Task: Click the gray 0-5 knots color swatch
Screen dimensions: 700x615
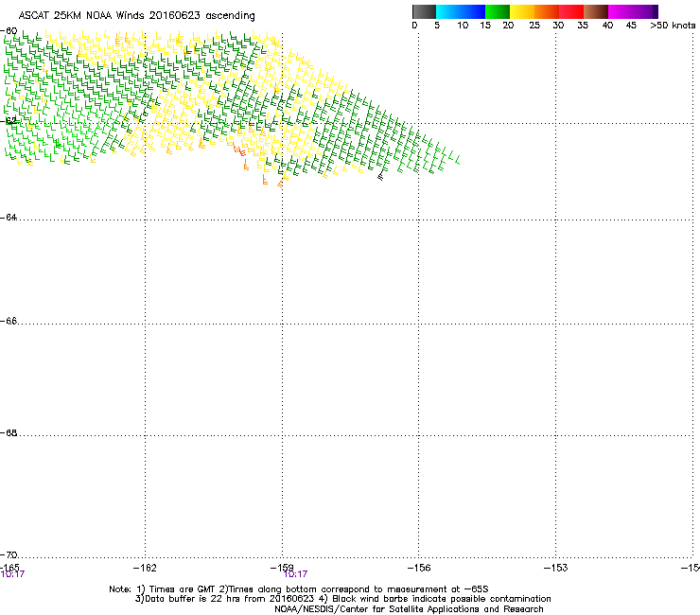Action: point(424,11)
